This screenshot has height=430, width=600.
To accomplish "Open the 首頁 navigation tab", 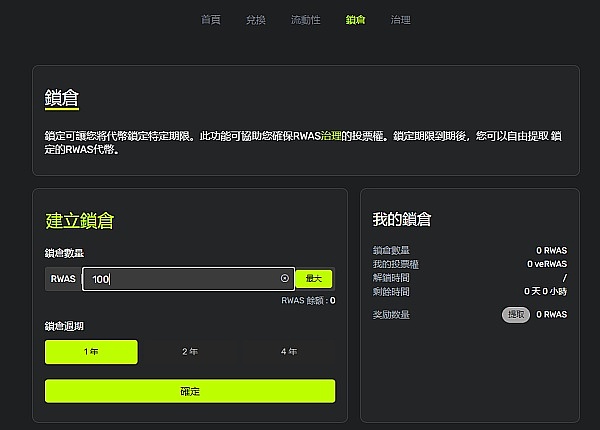I will 210,20.
